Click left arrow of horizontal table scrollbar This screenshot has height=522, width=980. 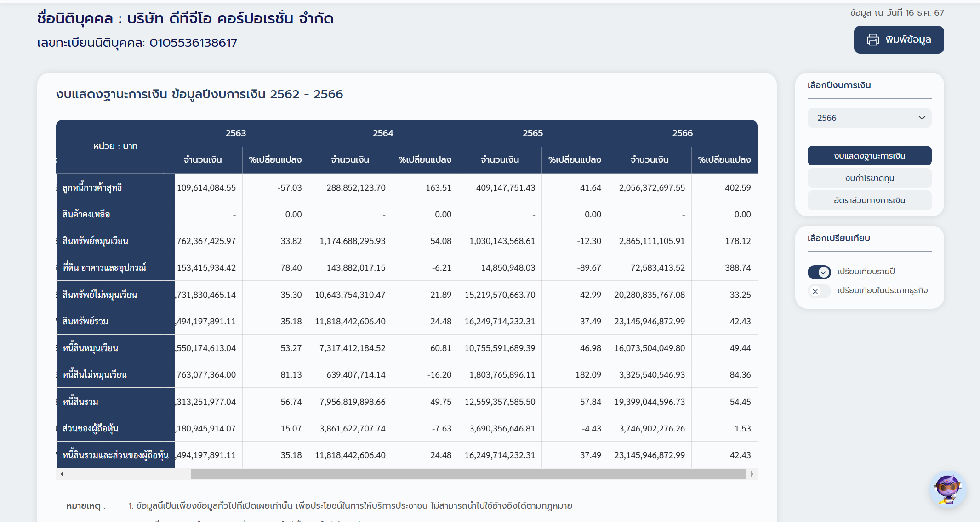(62, 474)
